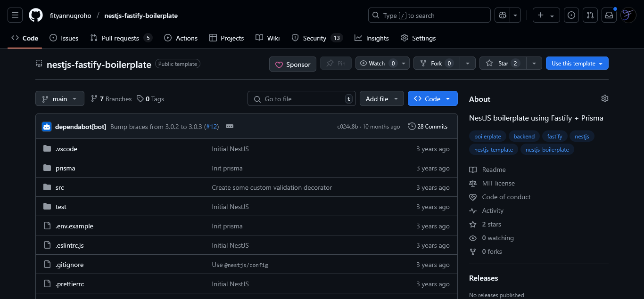Select the nestjs topic tag
The image size is (644, 299).
[582, 136]
